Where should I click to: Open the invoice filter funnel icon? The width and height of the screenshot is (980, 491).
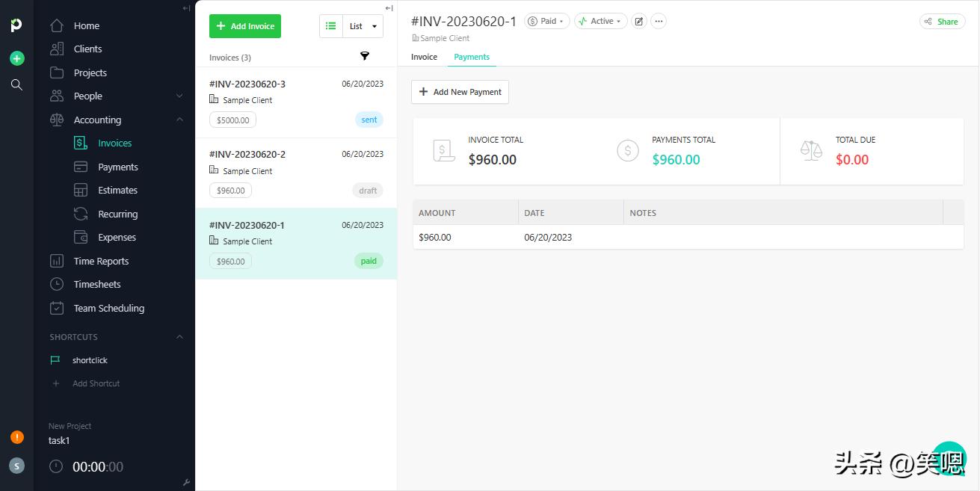(x=365, y=56)
